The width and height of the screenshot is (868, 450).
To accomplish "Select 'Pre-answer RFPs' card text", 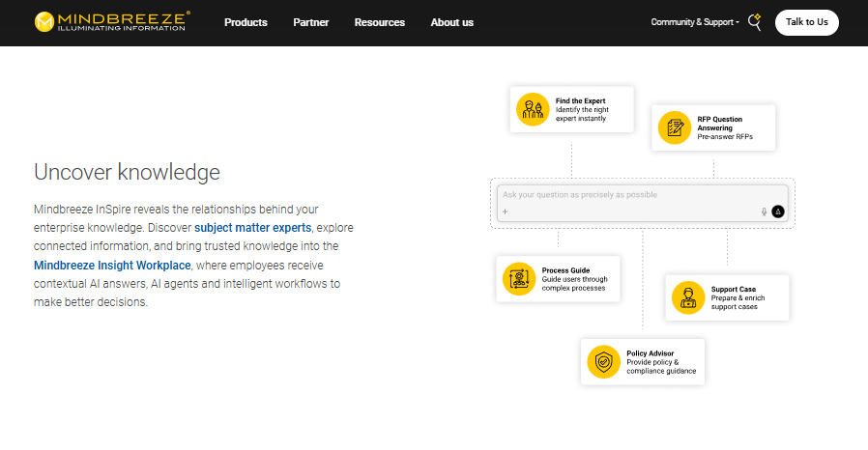I will click(725, 136).
